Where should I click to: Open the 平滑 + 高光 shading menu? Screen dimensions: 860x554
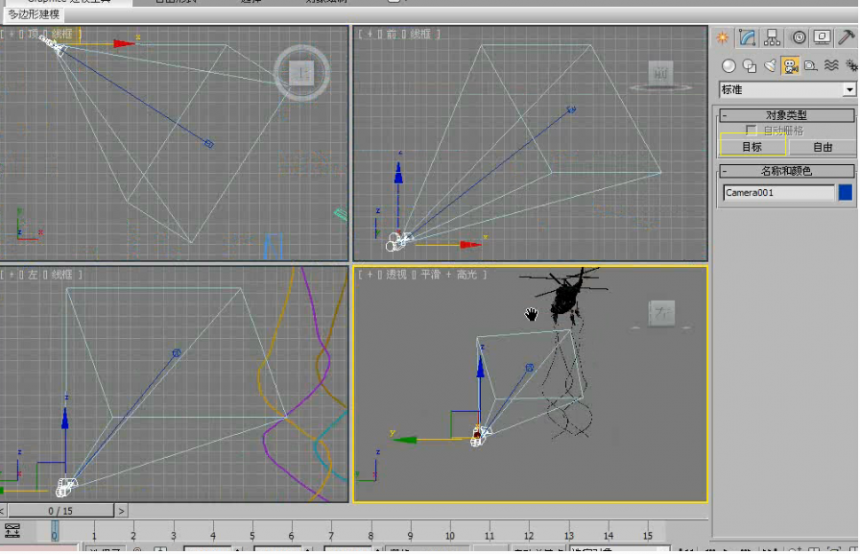pos(449,274)
